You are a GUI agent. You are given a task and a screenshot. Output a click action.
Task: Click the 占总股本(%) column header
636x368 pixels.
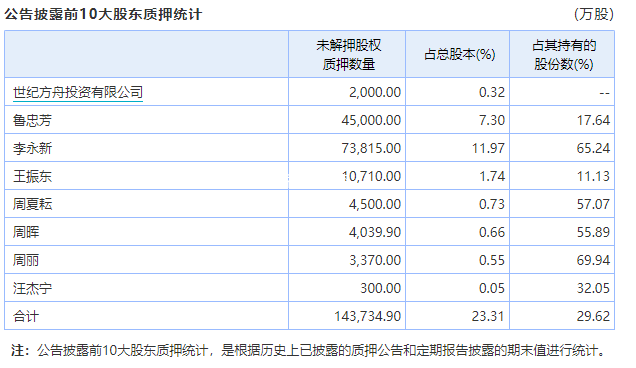(460, 55)
